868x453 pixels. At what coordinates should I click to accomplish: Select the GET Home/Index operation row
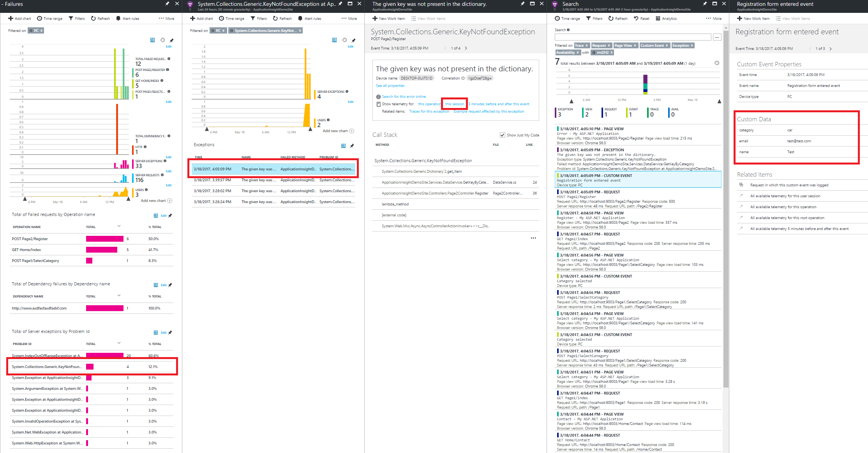click(x=92, y=250)
